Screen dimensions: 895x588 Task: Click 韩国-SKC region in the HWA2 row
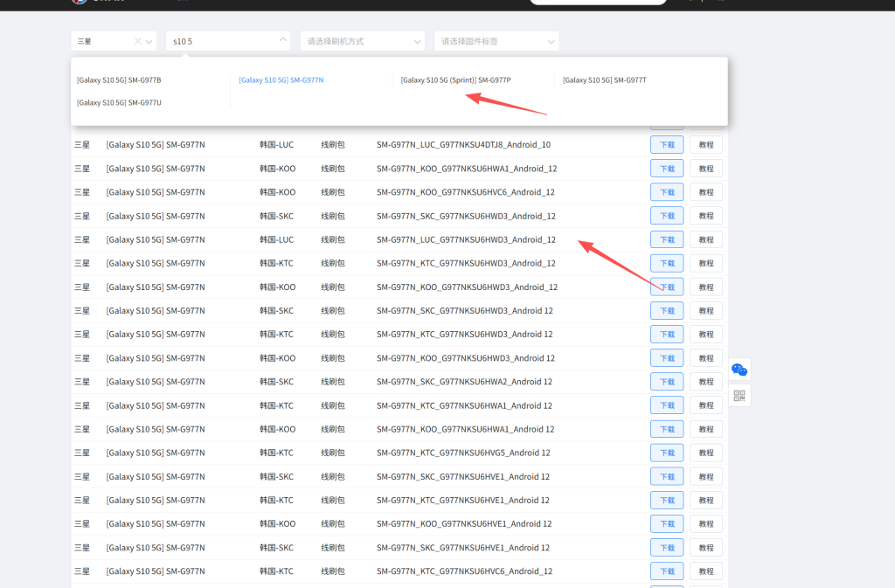point(276,382)
